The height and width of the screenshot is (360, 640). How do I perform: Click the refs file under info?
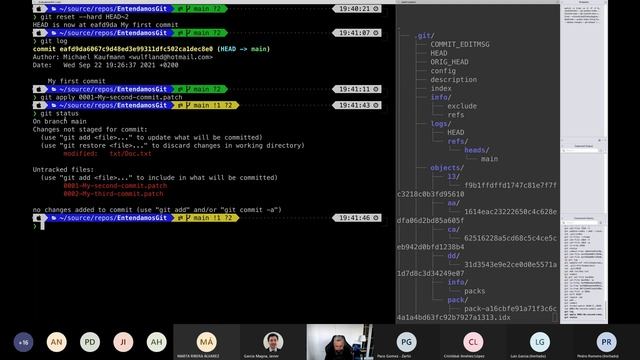[x=456, y=115]
